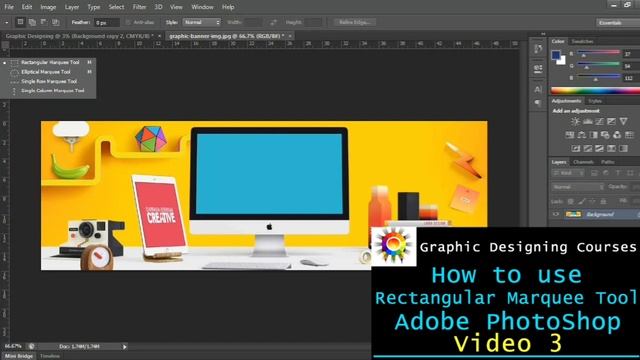This screenshot has width=640, height=360.
Task: Toggle filter for pixel layers
Action: [x=594, y=173]
